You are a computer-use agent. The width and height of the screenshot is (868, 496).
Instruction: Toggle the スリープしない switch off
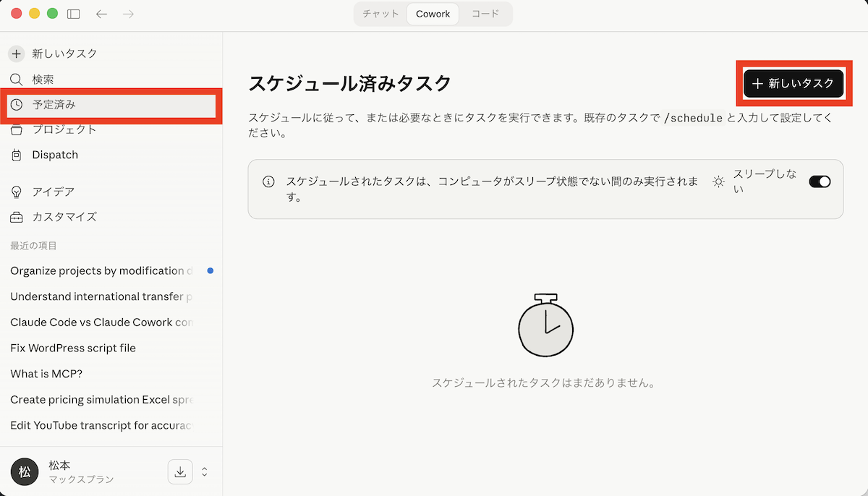820,181
